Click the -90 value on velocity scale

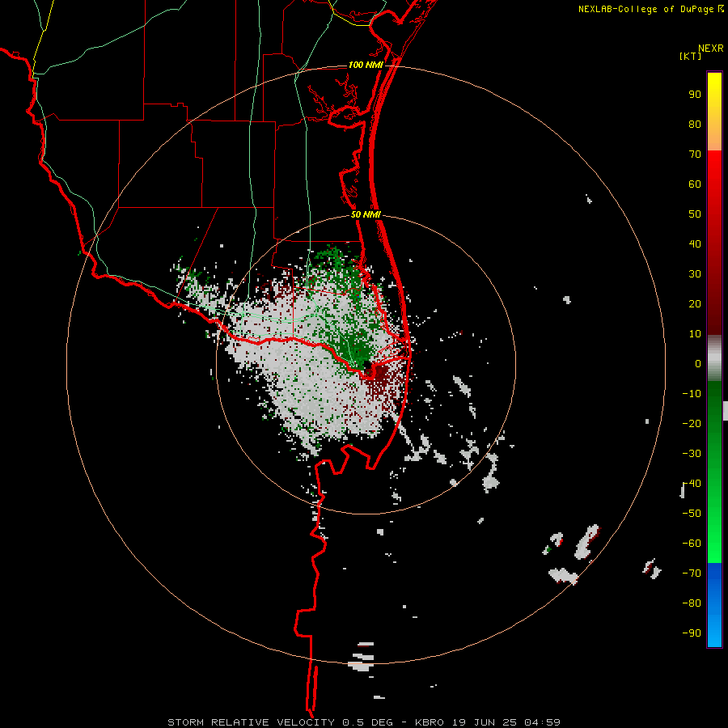click(692, 633)
